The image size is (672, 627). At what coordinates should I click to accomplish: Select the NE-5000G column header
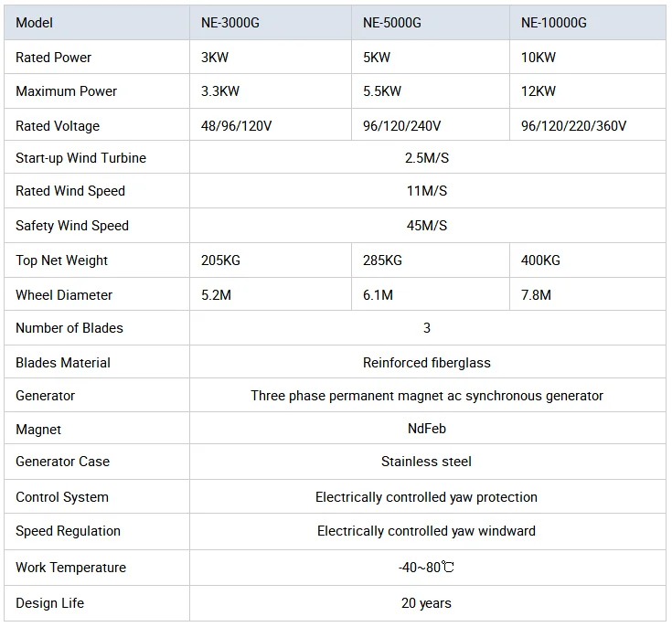(x=431, y=23)
